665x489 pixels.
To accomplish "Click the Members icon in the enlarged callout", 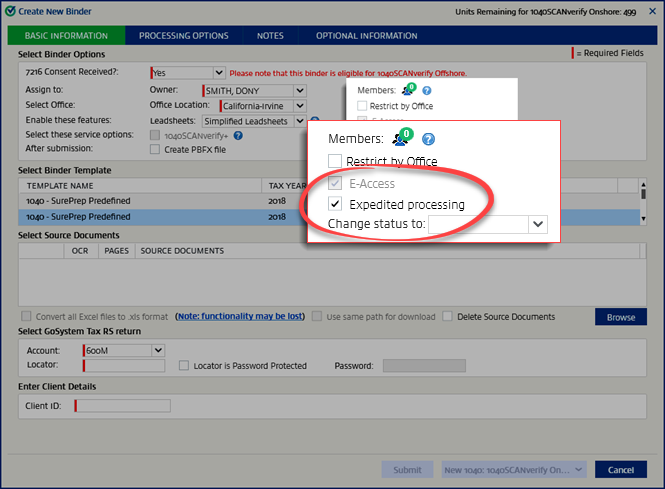I will (x=401, y=138).
